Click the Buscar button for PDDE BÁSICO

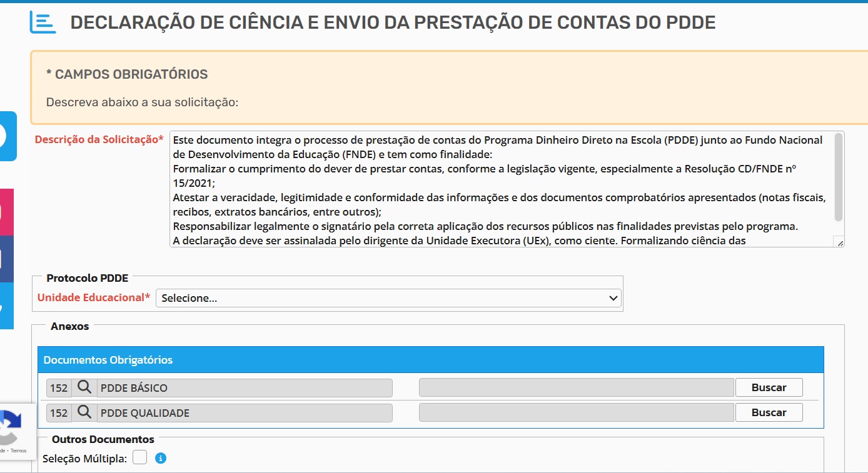click(769, 387)
